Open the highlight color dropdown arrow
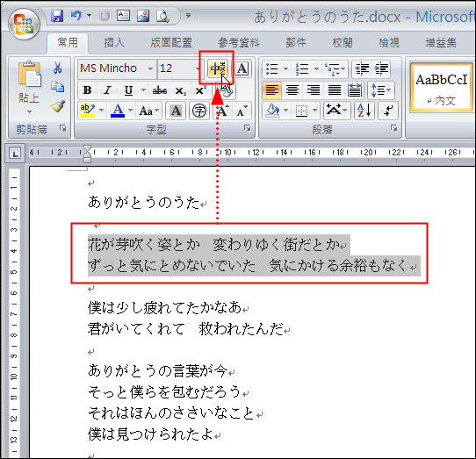 point(101,111)
